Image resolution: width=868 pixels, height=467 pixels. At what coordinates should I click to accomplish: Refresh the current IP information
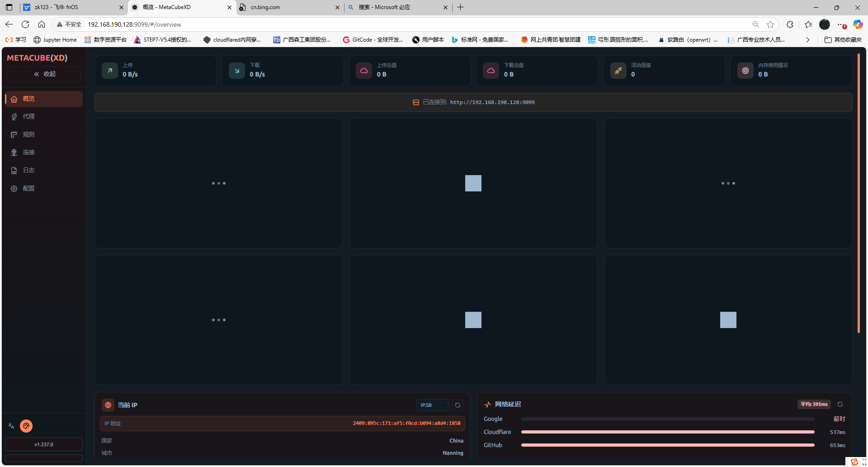(458, 405)
